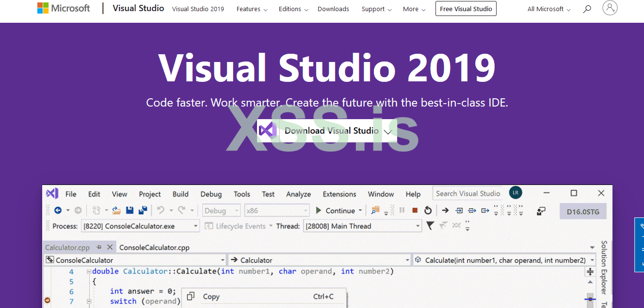Open the Downloads link in navigation
644x308 pixels.
[x=333, y=9]
